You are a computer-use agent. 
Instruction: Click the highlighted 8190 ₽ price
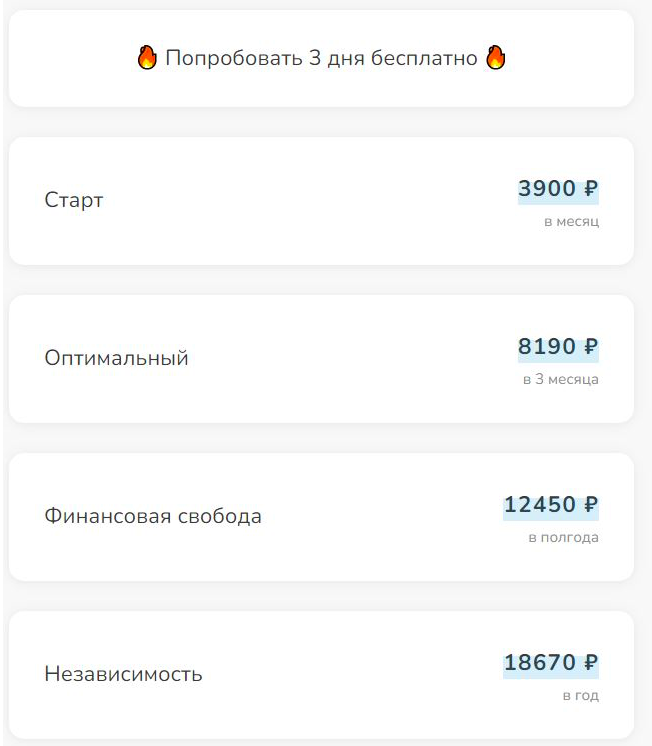558,347
